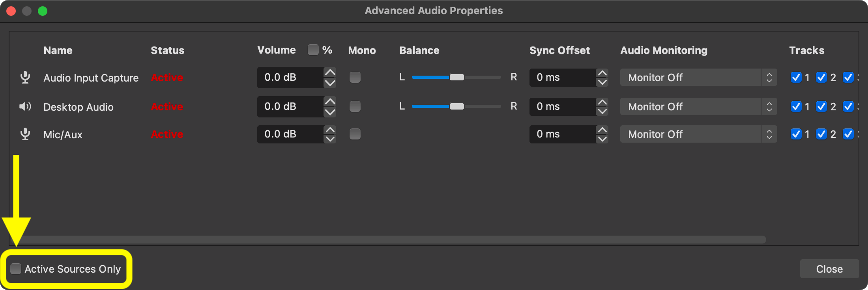Increase volume of Desktop Audio
The height and width of the screenshot is (290, 868).
[x=330, y=102]
